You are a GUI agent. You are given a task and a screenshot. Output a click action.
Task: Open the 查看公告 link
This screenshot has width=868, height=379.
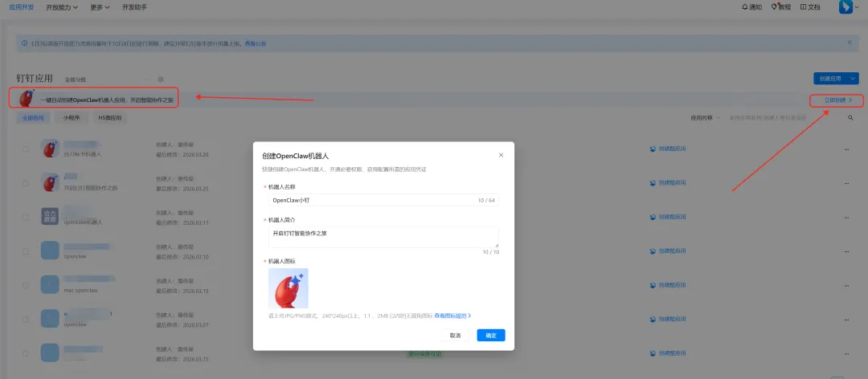pyautogui.click(x=256, y=43)
